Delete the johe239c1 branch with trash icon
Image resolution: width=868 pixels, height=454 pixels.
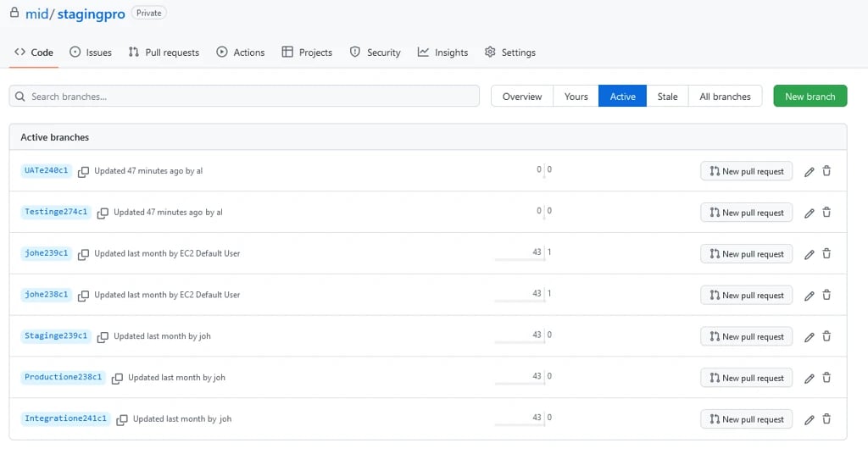click(x=826, y=254)
